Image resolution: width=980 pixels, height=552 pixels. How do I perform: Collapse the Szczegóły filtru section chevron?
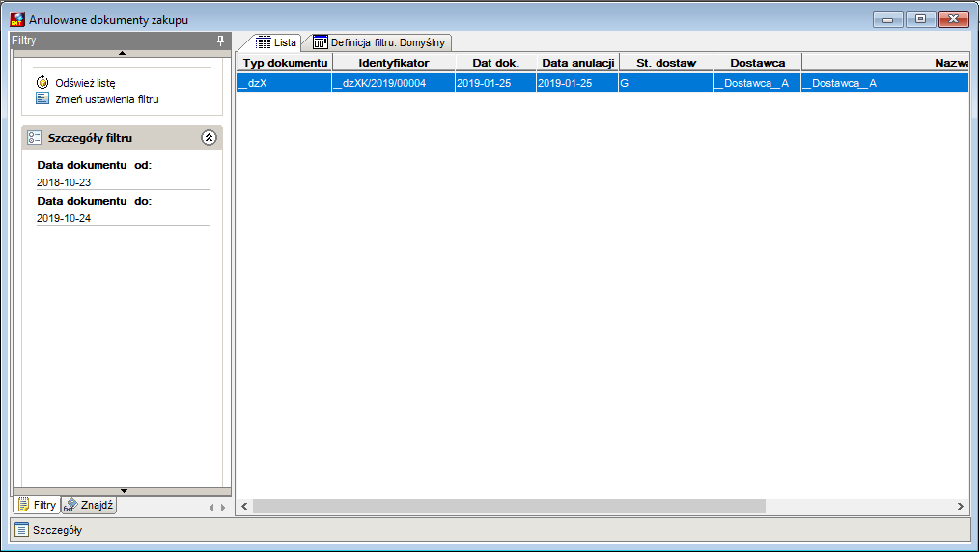click(x=209, y=137)
